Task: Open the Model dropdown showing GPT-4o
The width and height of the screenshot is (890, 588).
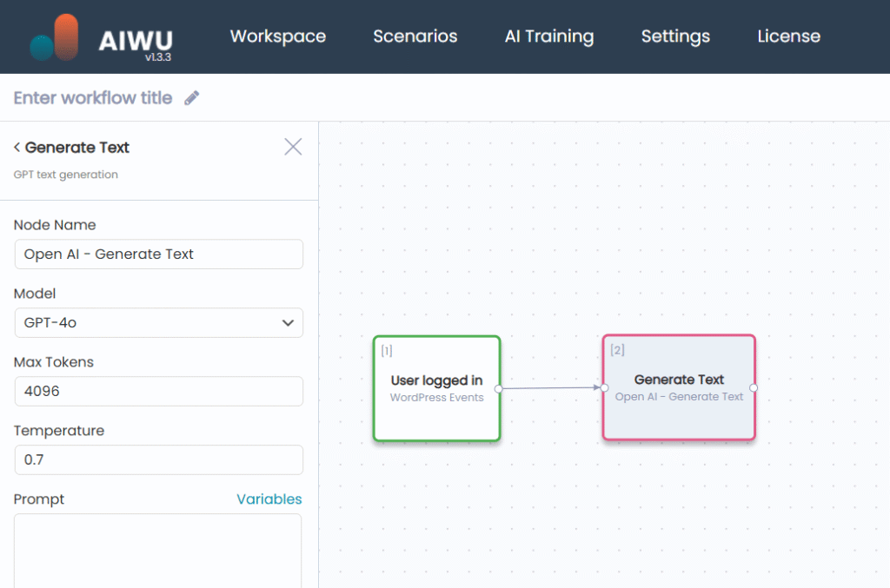Action: 158,323
